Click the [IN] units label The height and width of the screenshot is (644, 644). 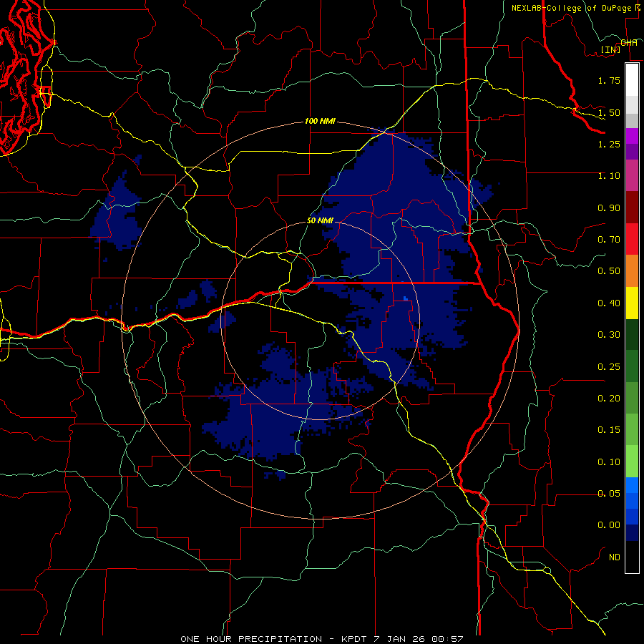[611, 49]
